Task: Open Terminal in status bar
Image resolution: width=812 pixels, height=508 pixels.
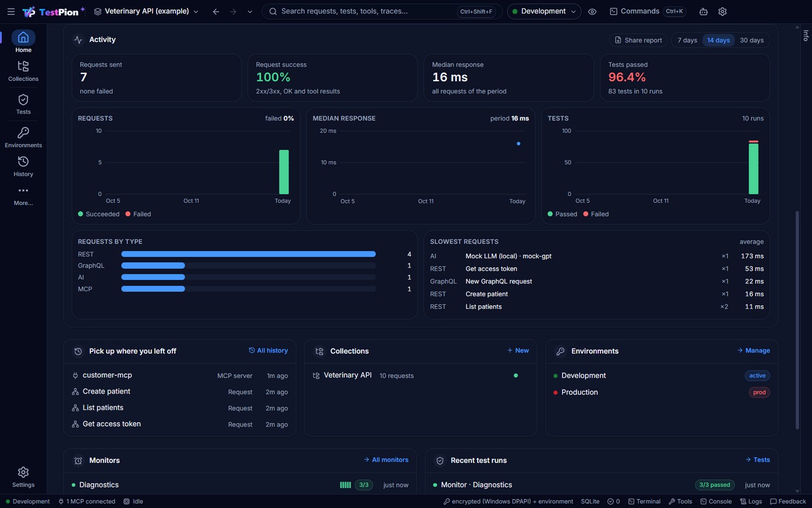Action: tap(644, 501)
